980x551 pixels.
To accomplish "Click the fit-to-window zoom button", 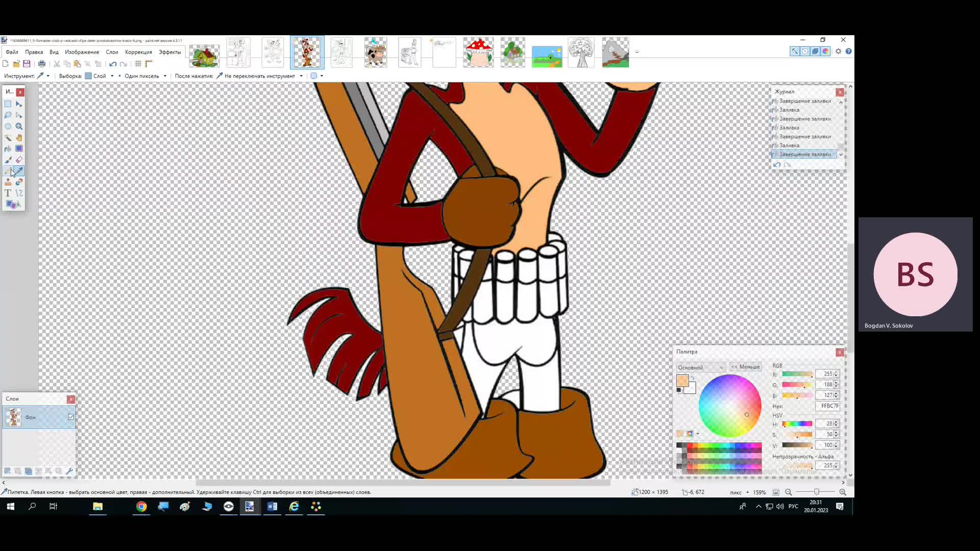I will pos(776,492).
